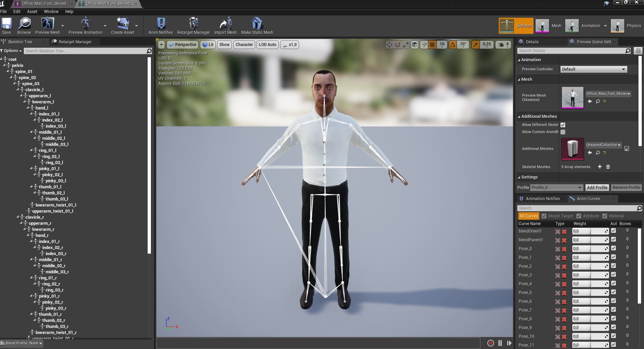
Task: Toggle Allow Different Skeletons checkbox
Action: [x=563, y=125]
